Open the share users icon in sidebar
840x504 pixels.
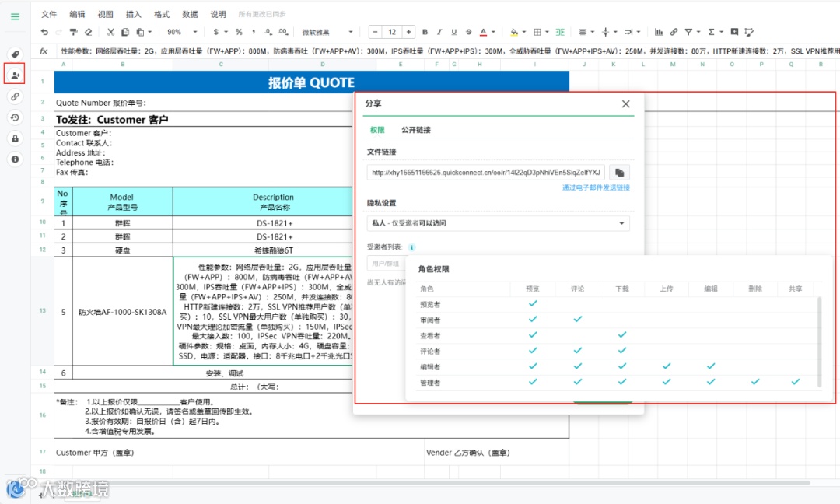tap(15, 75)
